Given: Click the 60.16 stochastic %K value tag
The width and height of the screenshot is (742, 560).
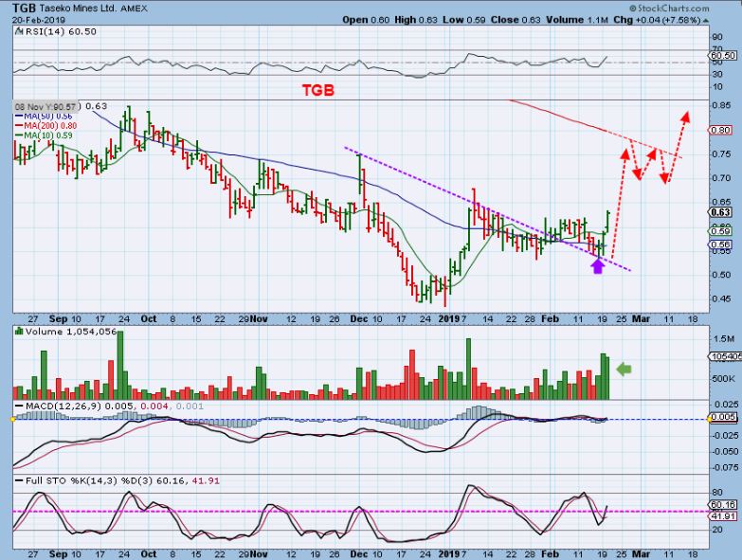Looking at the screenshot, I should pyautogui.click(x=724, y=505).
